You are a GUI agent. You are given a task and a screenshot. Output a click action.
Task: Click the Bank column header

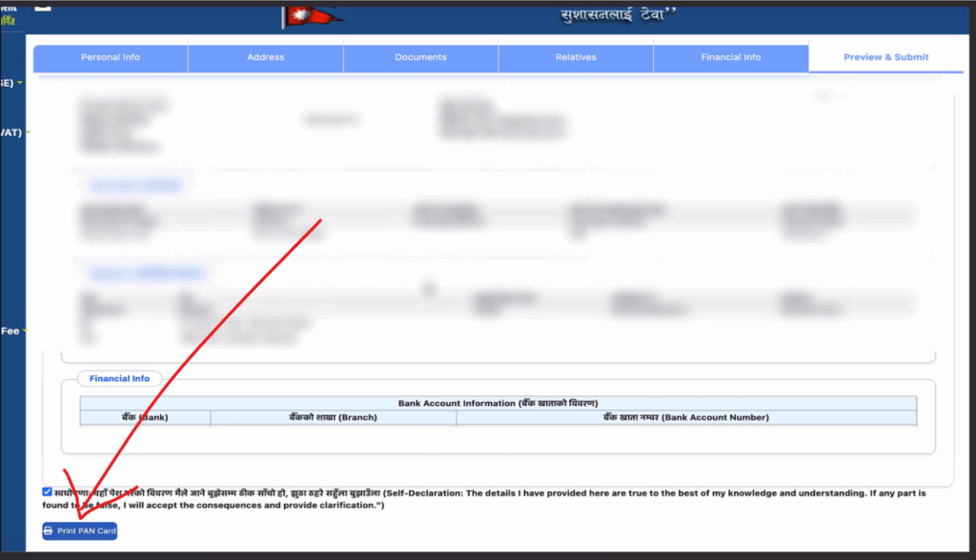145,417
